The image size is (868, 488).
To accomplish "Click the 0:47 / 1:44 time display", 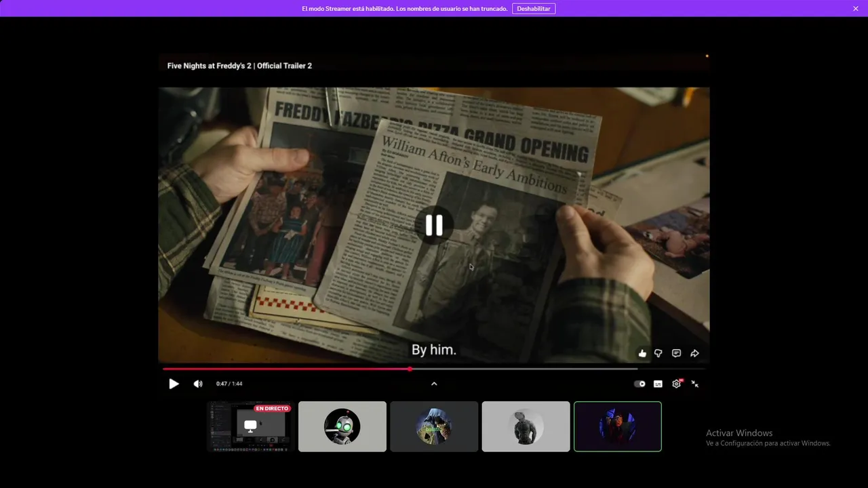I will [x=229, y=384].
